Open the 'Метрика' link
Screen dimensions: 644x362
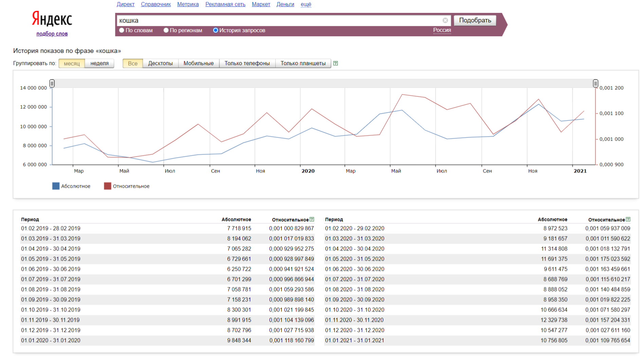pyautogui.click(x=188, y=4)
